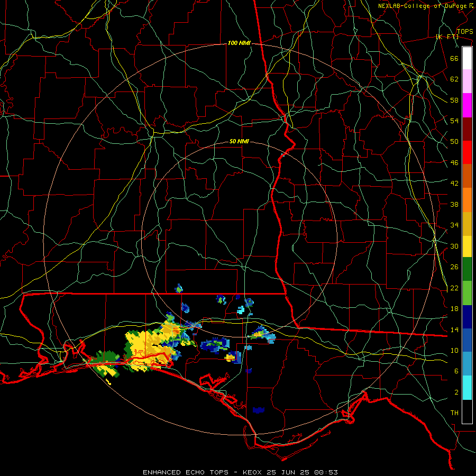Select the legend value 10
The image size is (476, 476).
coord(454,351)
